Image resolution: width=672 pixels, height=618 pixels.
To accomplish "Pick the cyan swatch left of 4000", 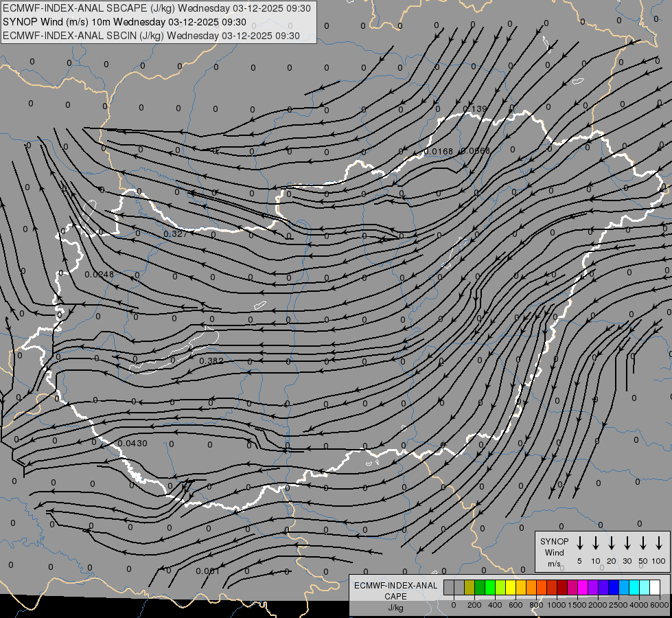I will coord(634,587).
